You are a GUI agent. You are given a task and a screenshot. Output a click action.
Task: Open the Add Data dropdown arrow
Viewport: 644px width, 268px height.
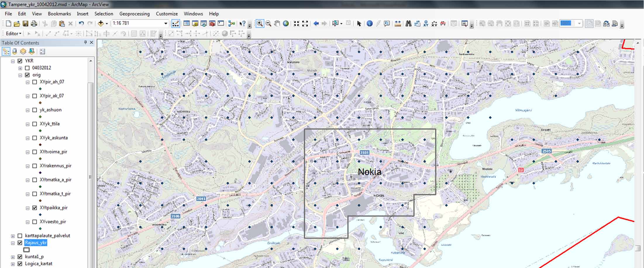107,24
